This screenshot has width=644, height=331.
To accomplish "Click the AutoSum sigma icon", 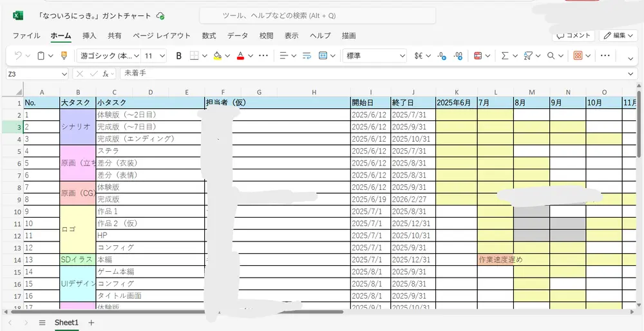I will [505, 56].
